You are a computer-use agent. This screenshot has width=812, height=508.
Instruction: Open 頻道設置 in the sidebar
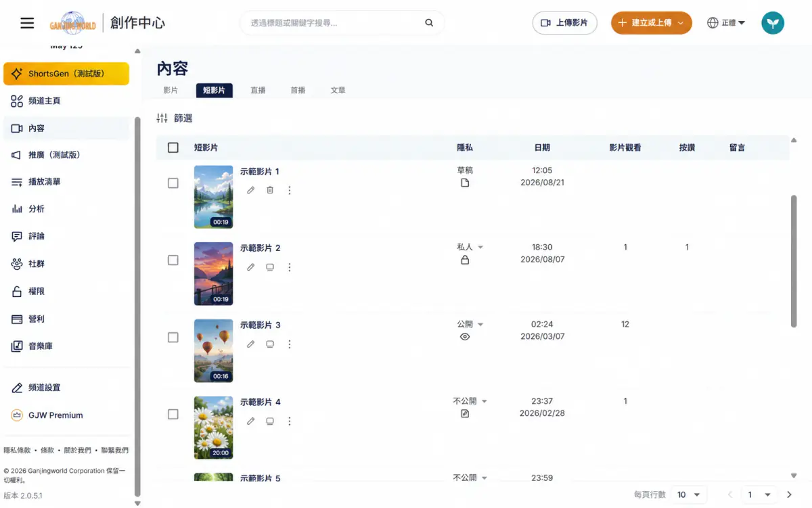(x=66, y=388)
